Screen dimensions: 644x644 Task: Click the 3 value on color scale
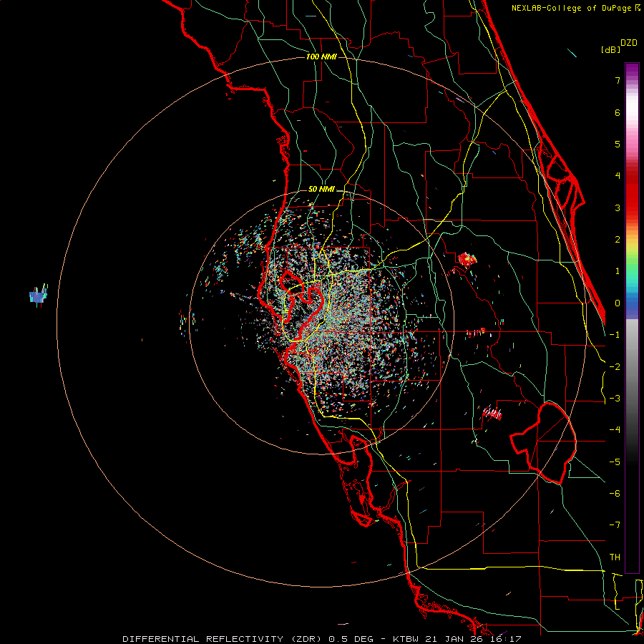coord(618,208)
